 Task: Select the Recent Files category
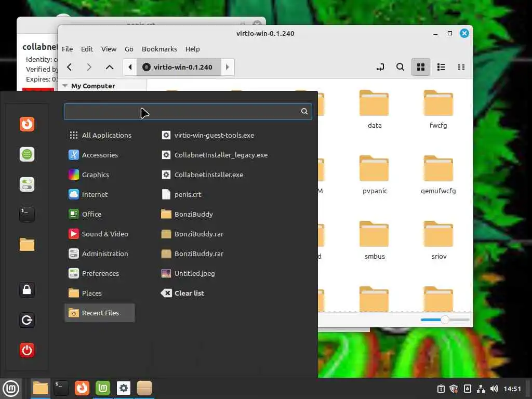click(x=100, y=313)
